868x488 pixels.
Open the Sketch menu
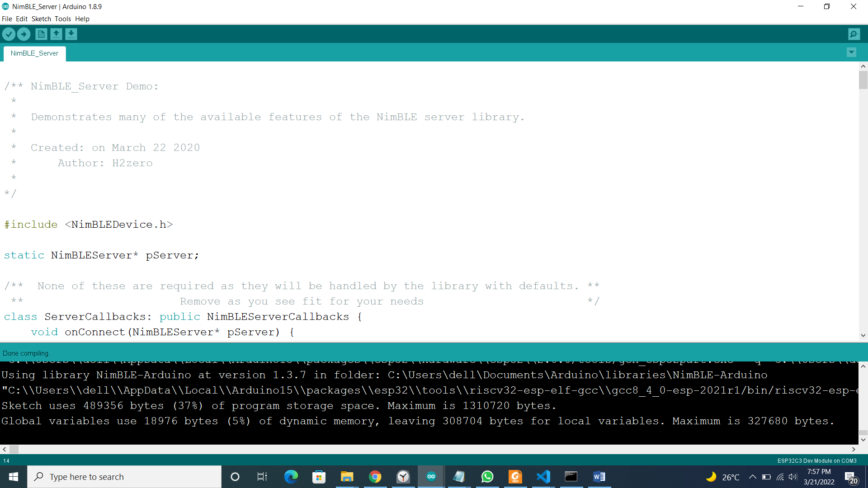(x=41, y=19)
